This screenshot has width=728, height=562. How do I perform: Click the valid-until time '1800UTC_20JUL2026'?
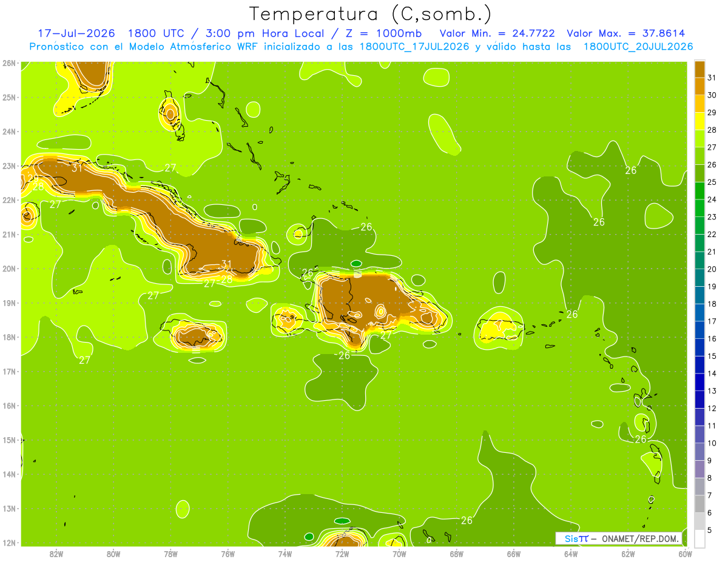tap(638, 47)
